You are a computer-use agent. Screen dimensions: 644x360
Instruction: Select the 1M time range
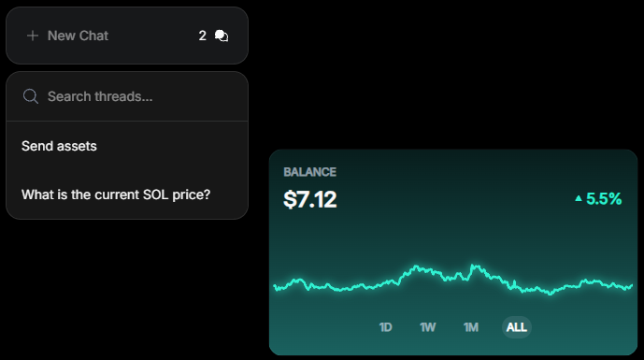click(x=471, y=327)
